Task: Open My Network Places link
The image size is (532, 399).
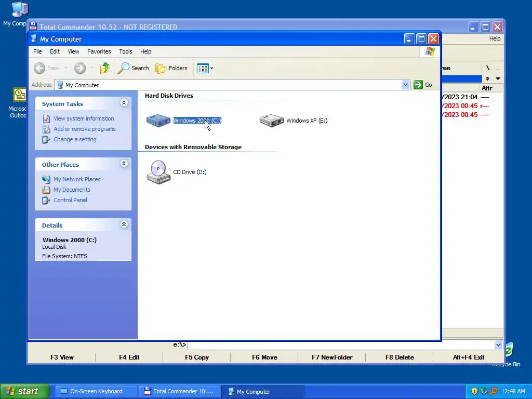Action: 77,179
